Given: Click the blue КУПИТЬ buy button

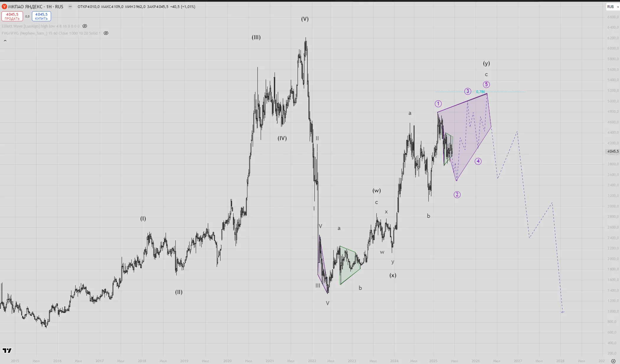Looking at the screenshot, I should pos(41,16).
